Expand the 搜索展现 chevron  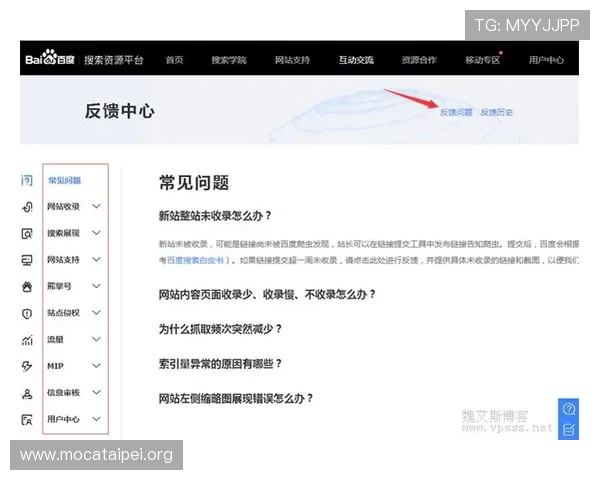click(x=96, y=233)
